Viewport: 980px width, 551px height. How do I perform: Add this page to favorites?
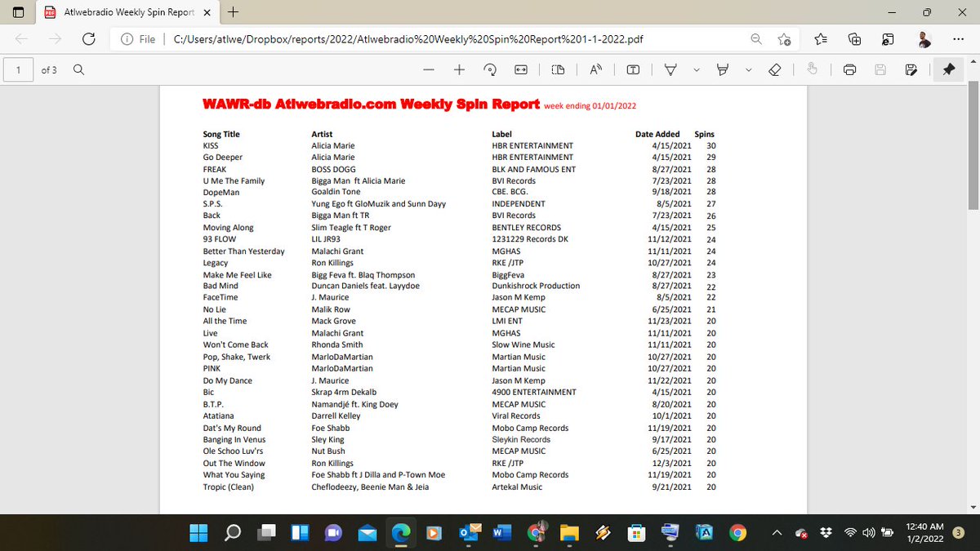tap(784, 39)
